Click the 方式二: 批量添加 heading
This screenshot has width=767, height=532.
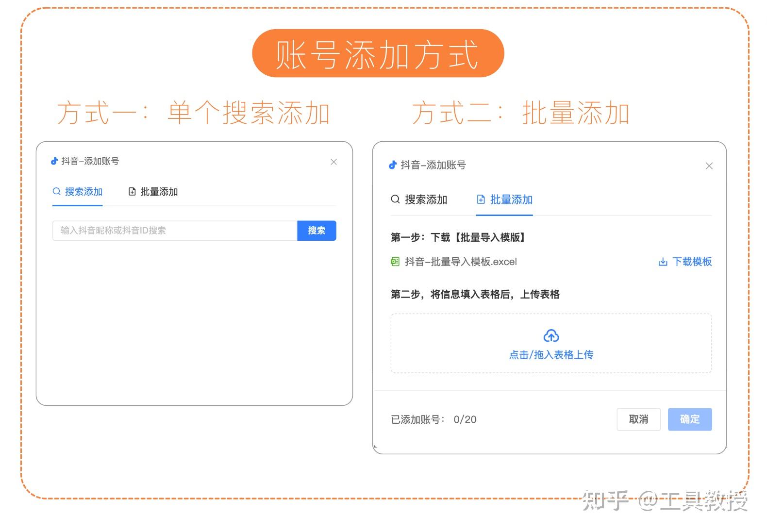[x=521, y=113]
